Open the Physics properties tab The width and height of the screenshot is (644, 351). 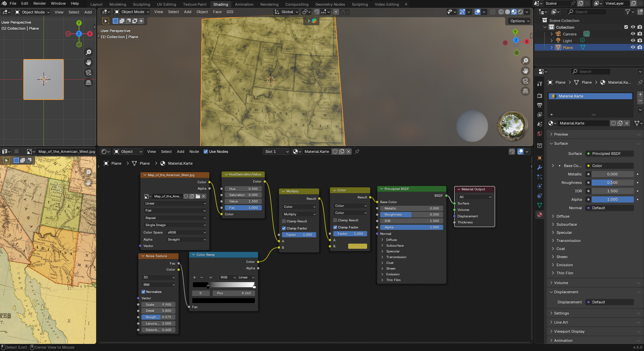pos(540,186)
